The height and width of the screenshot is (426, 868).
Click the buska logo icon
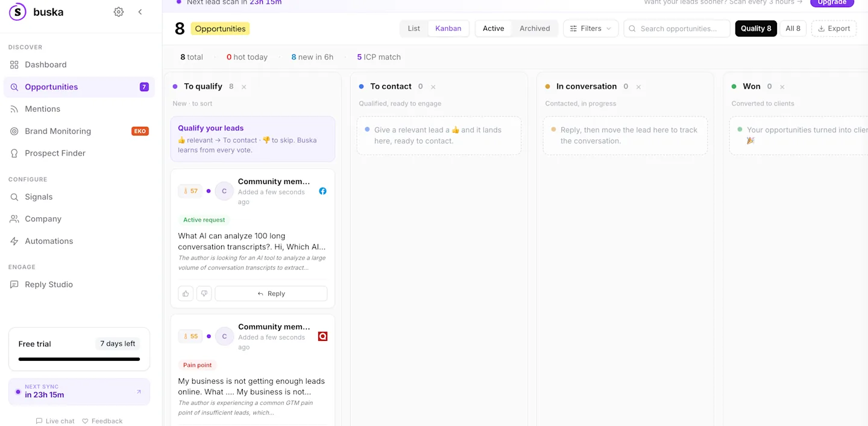pos(17,12)
